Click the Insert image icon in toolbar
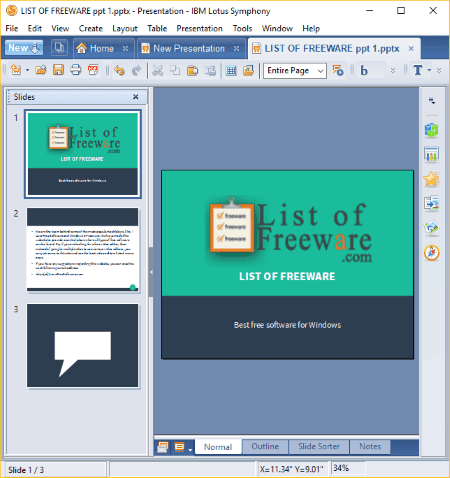450x478 pixels. tap(248, 70)
